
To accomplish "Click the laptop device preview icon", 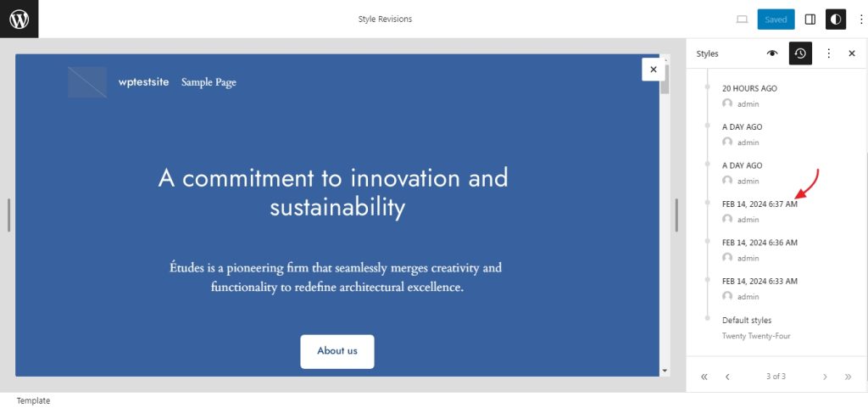I will pos(742,20).
